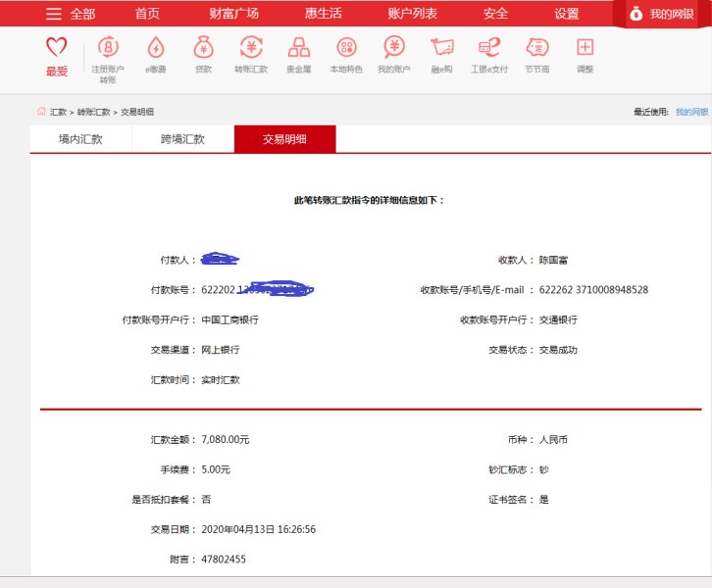712x588 pixels.
Task: Open the 贵金属 precious metals icon
Action: click(298, 49)
